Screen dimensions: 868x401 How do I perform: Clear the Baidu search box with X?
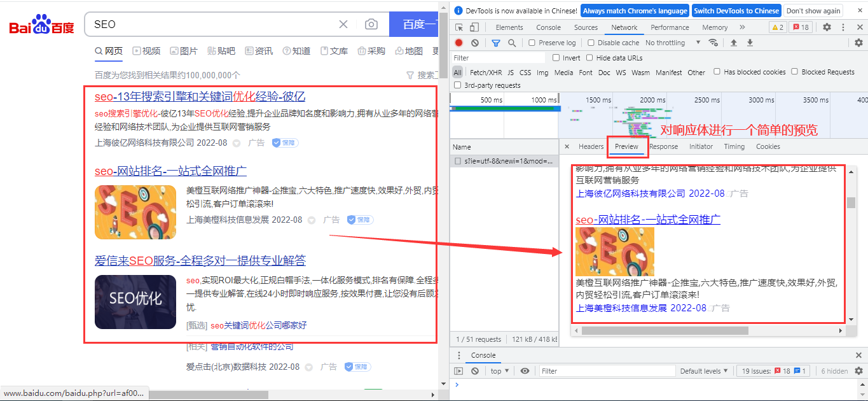pos(343,24)
